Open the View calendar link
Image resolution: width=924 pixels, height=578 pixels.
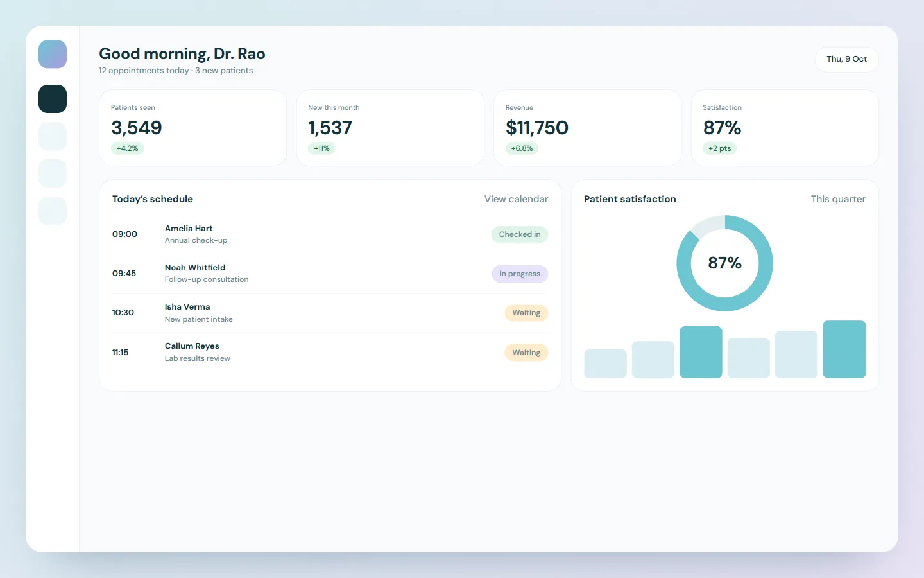coord(516,199)
